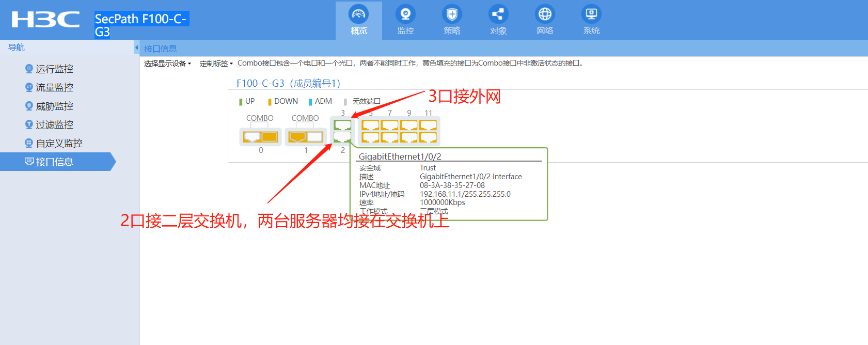868x345 pixels.
Task: Click description GigabitEthernet1/0/2 Interface
Action: (x=470, y=177)
